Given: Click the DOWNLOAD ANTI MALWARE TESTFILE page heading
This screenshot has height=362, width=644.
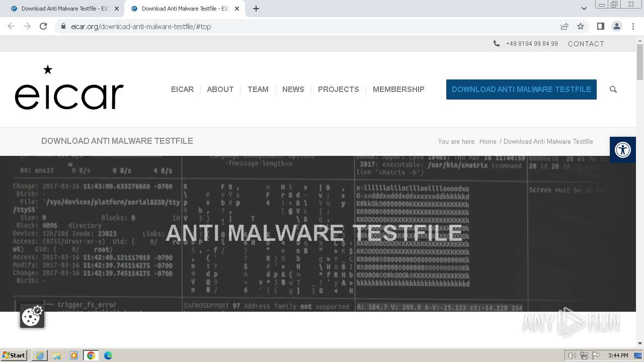Looking at the screenshot, I should 117,141.
